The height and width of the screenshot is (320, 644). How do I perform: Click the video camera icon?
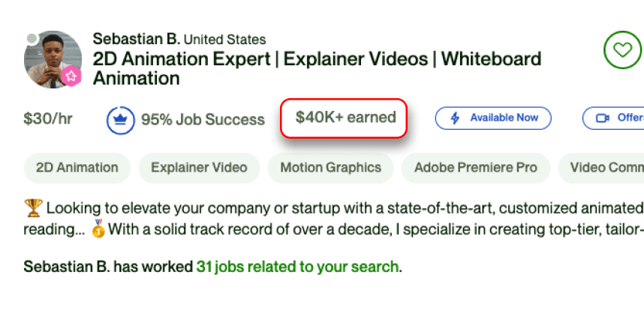click(x=602, y=118)
